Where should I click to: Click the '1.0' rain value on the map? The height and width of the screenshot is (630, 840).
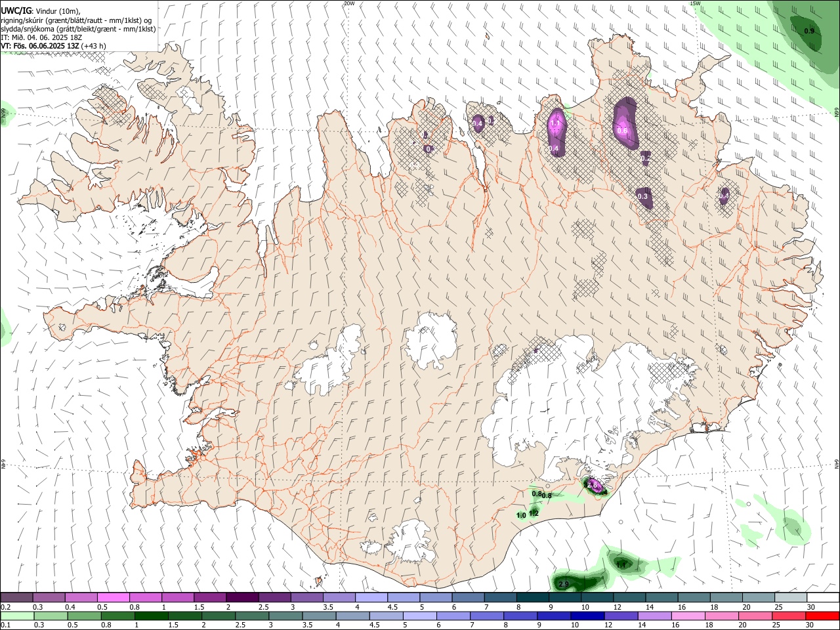[x=521, y=516]
